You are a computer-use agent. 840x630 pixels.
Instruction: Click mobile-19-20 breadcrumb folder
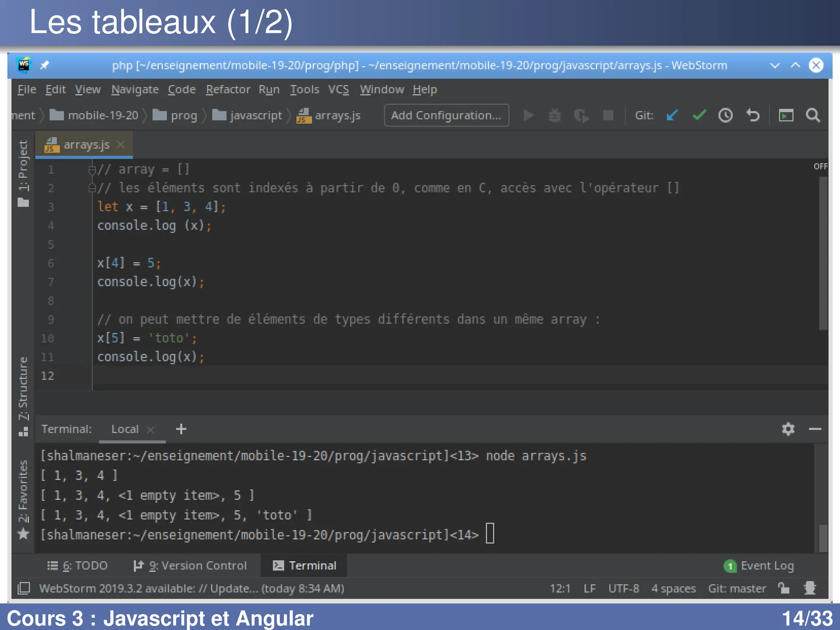click(94, 116)
